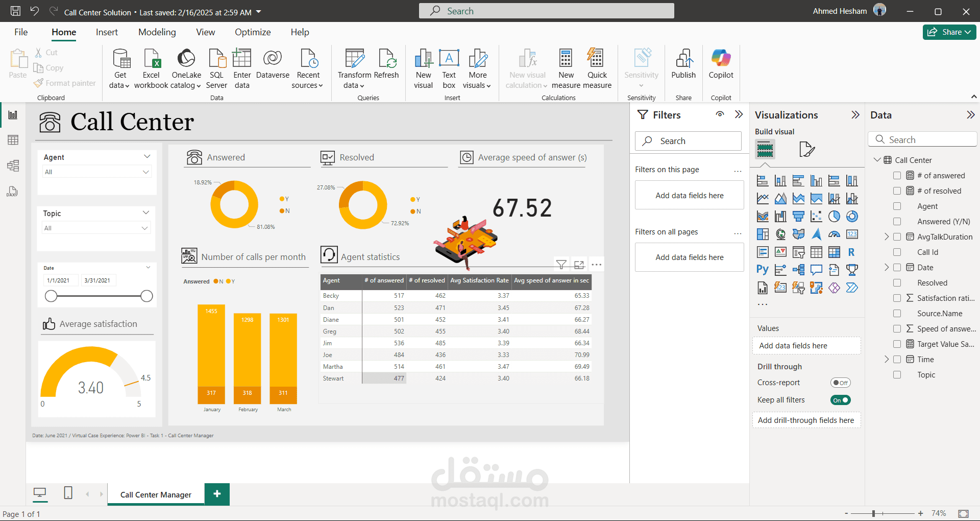This screenshot has width=980, height=521.
Task: Open the Optimize ribbon tab
Action: [253, 32]
